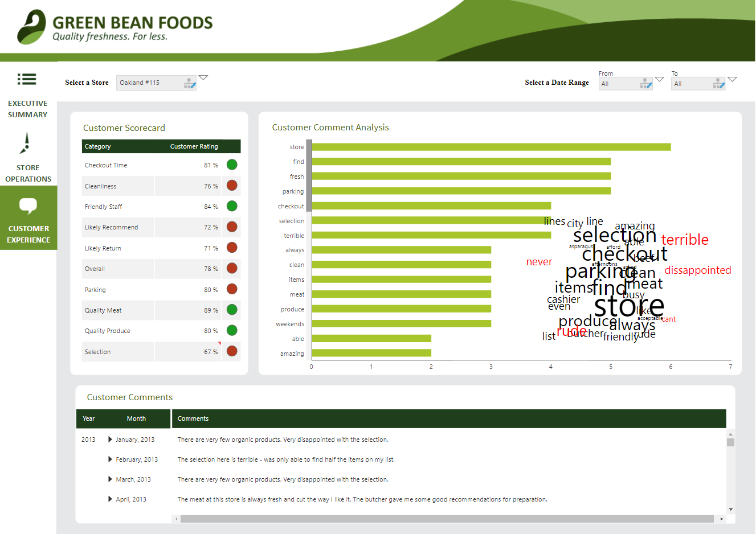This screenshot has height=534, width=756.
Task: Click the Customer Experience speech bubble icon
Action: point(28,206)
